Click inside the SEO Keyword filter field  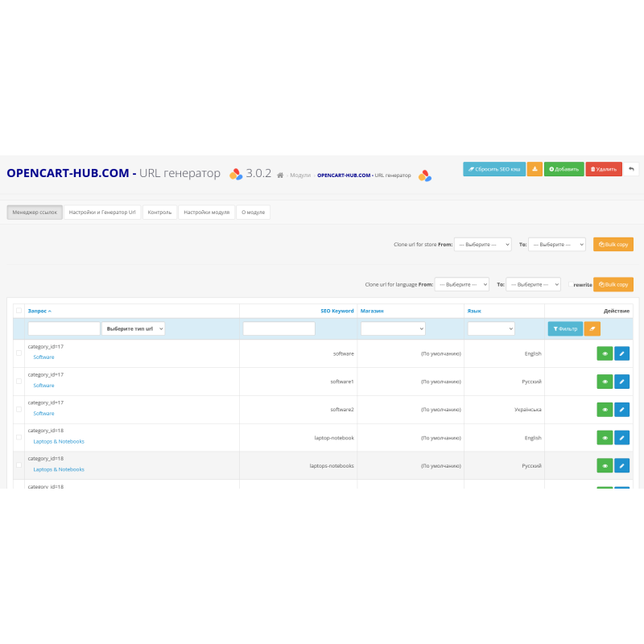click(x=279, y=328)
